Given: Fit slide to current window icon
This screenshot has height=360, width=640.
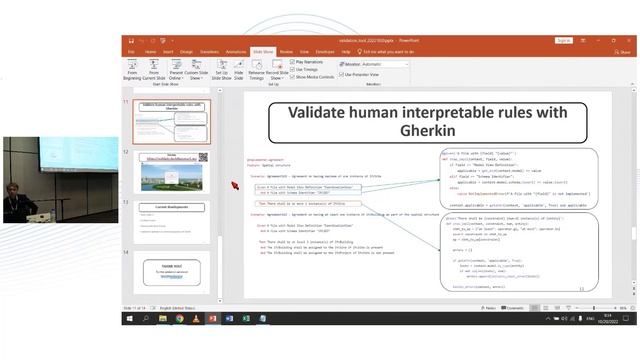Looking at the screenshot, I should tap(633, 308).
